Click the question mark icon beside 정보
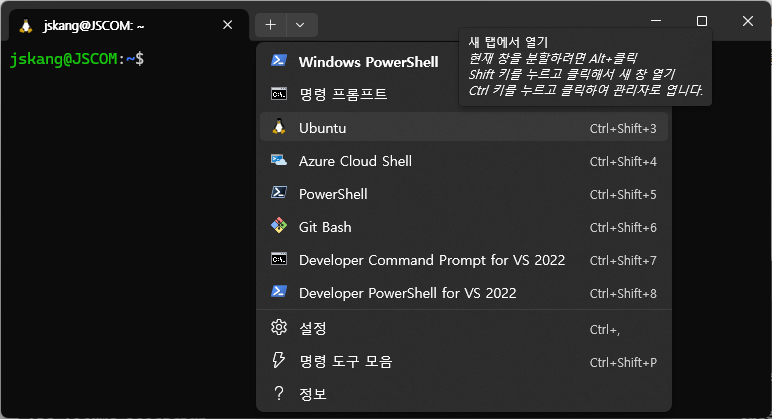 [279, 393]
